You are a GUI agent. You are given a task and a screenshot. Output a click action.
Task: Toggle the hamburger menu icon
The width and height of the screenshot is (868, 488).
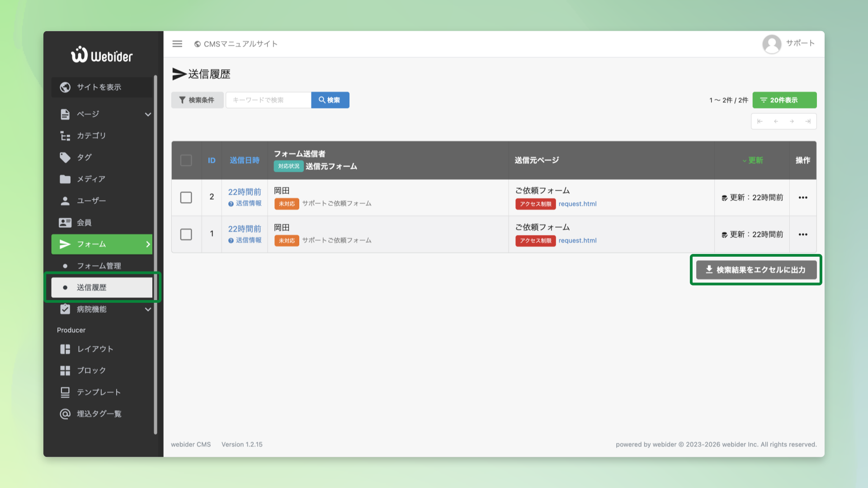tap(177, 44)
